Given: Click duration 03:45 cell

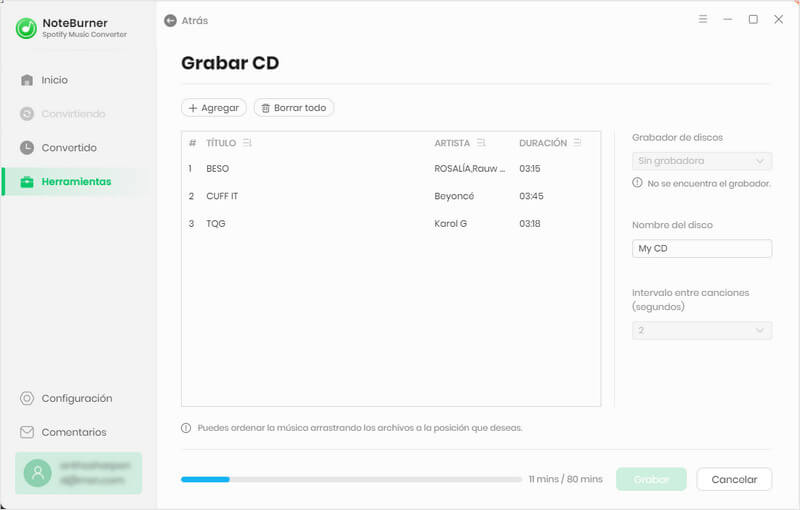Looking at the screenshot, I should [x=531, y=196].
